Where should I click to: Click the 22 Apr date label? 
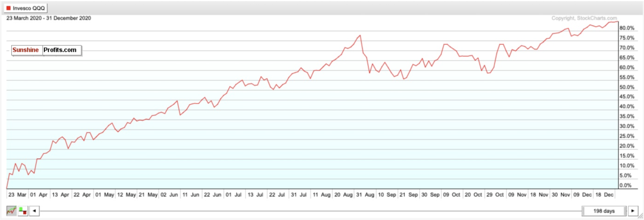pyautogui.click(x=82, y=195)
